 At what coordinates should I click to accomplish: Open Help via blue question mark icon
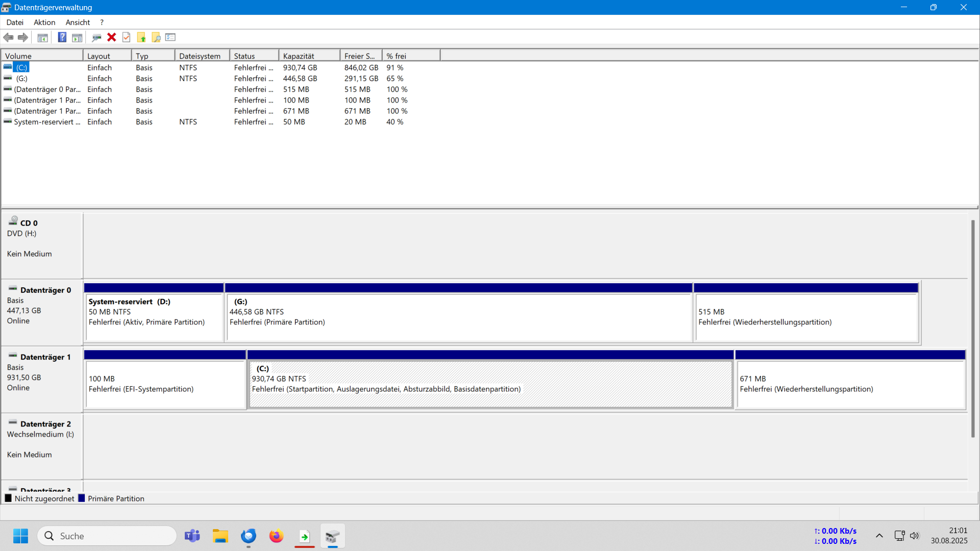pyautogui.click(x=62, y=37)
